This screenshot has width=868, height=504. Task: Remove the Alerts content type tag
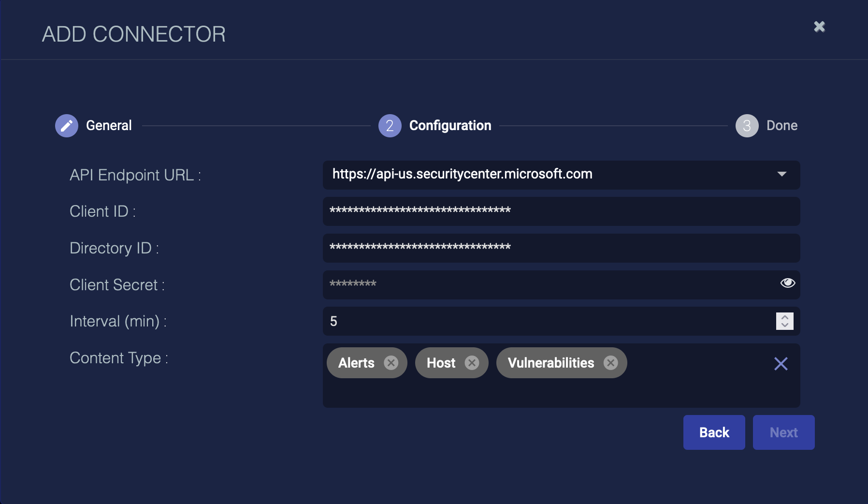[391, 363]
